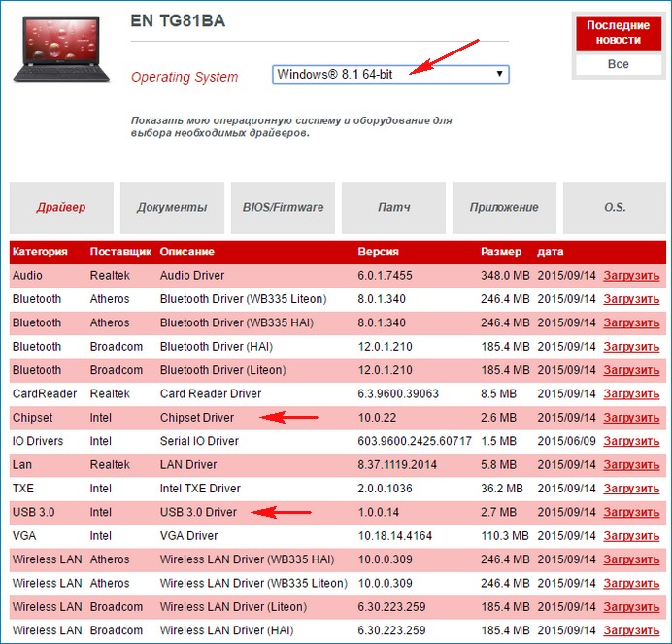Download the Intel TXE Driver

[631, 489]
